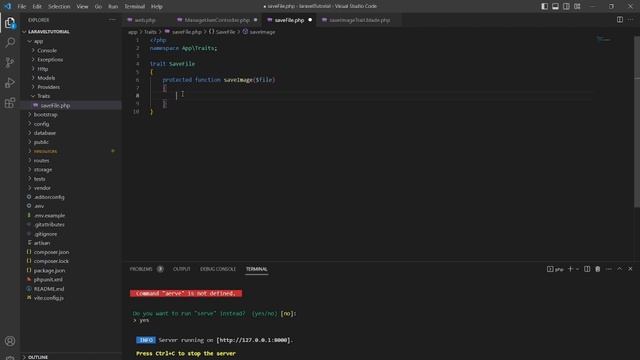Open the Accounts menu icon

[10, 341]
